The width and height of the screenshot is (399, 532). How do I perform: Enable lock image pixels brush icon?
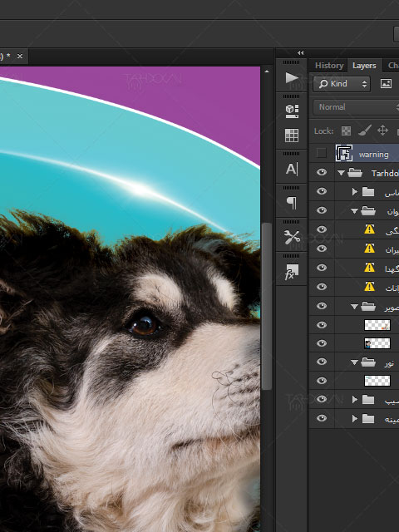365,131
